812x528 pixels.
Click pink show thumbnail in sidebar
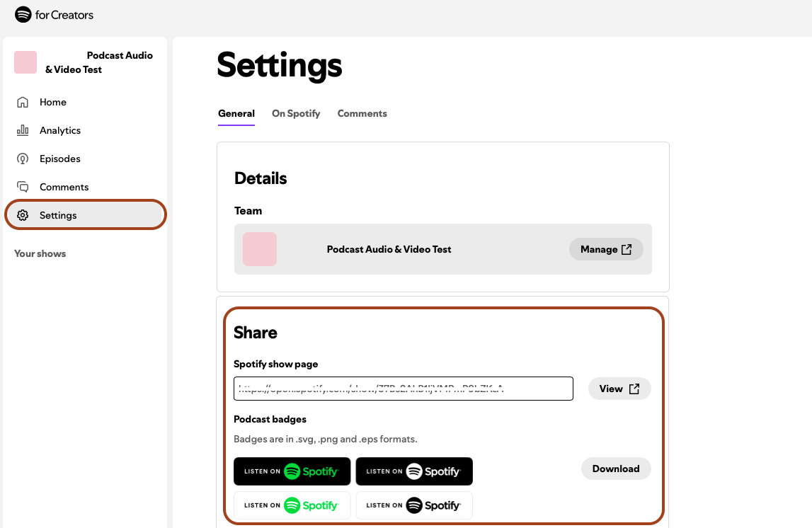(x=25, y=62)
